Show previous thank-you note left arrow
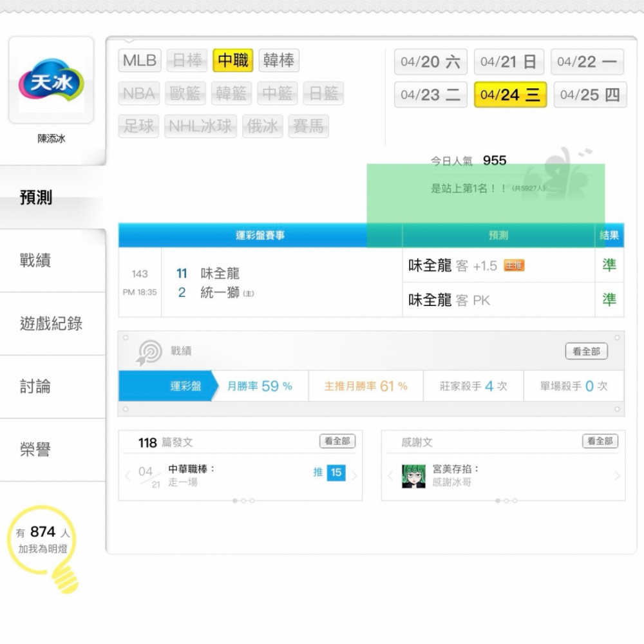The height and width of the screenshot is (644, 644). pos(390,476)
